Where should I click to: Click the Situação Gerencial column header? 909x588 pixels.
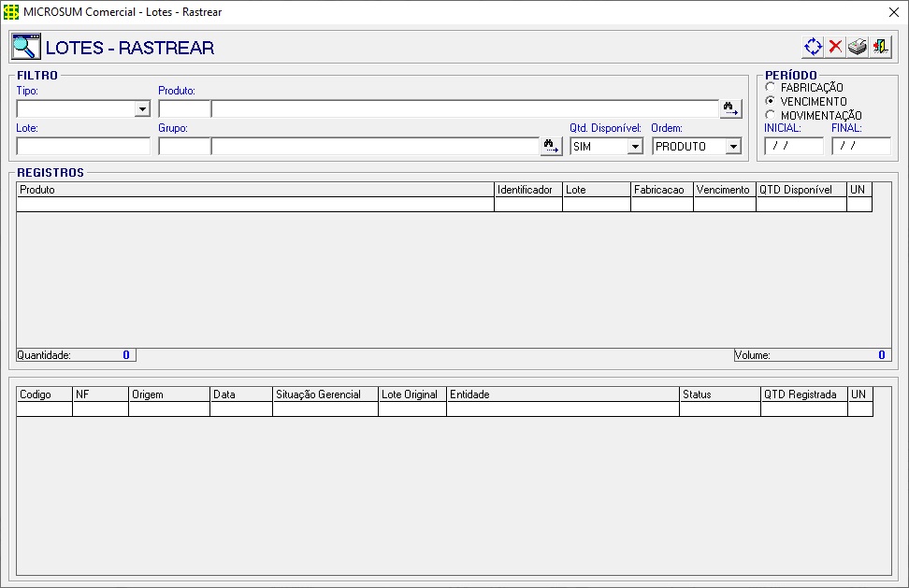325,394
